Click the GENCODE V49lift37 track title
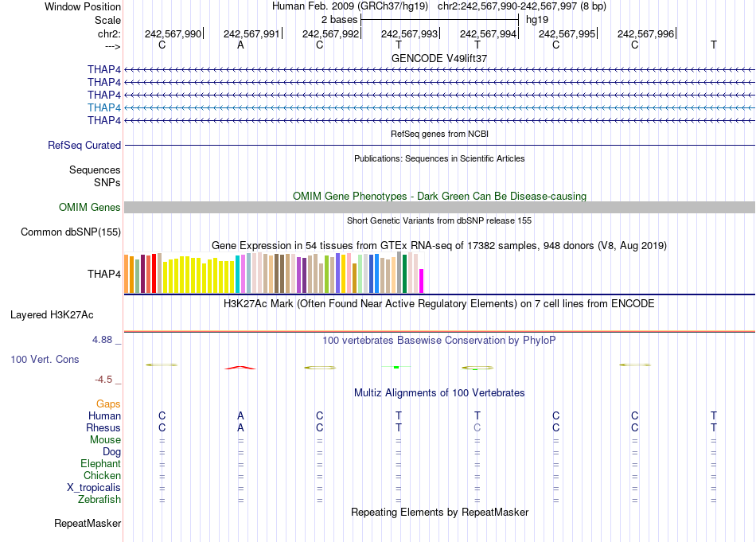The height and width of the screenshot is (542, 756). (439, 58)
